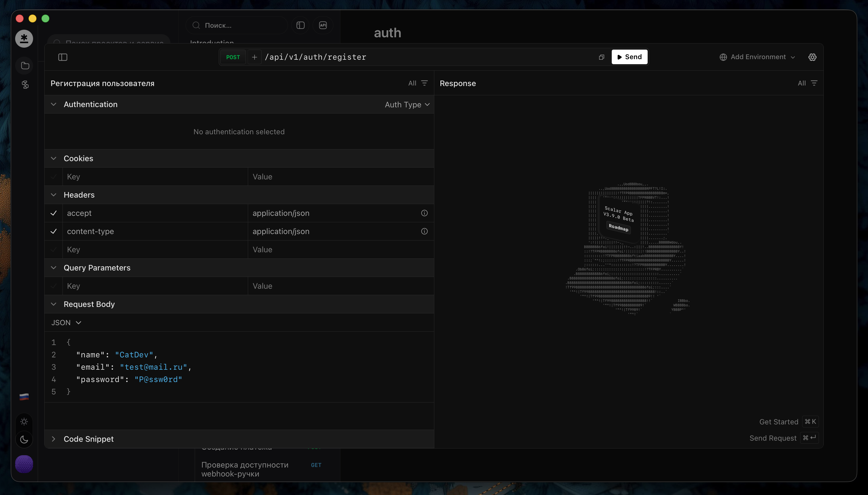Collapse the Headers section
The height and width of the screenshot is (495, 868).
(53, 195)
